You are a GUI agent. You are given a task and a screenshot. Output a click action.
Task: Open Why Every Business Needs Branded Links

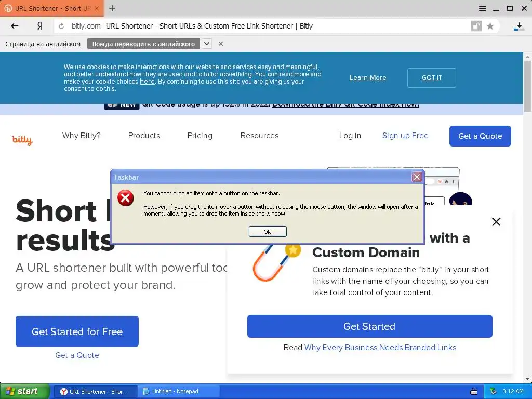pyautogui.click(x=380, y=348)
